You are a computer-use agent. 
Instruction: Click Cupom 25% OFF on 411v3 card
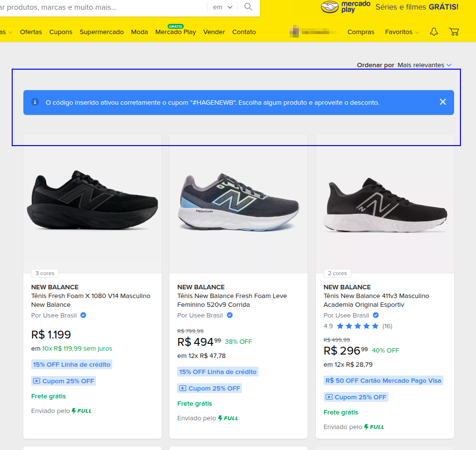pyautogui.click(x=356, y=397)
